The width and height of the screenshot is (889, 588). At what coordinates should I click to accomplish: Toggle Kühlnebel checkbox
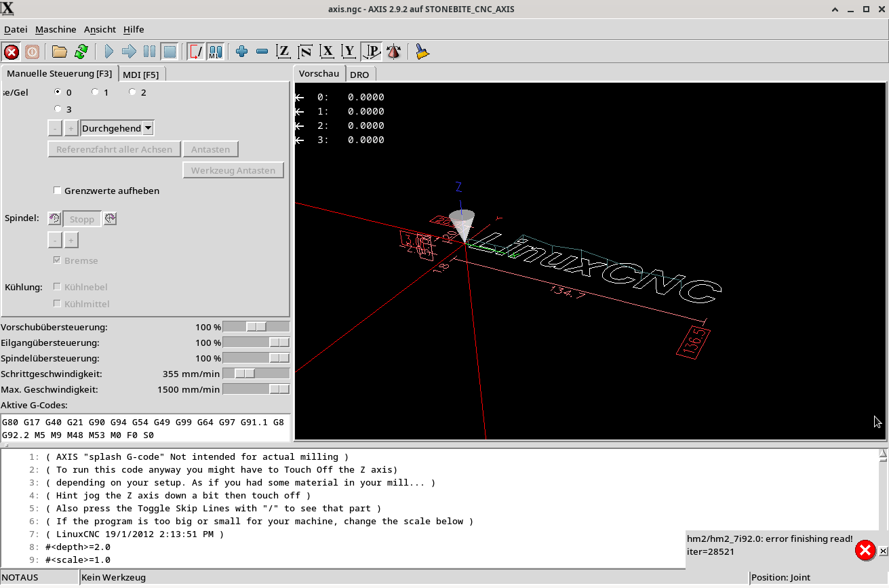coord(58,287)
